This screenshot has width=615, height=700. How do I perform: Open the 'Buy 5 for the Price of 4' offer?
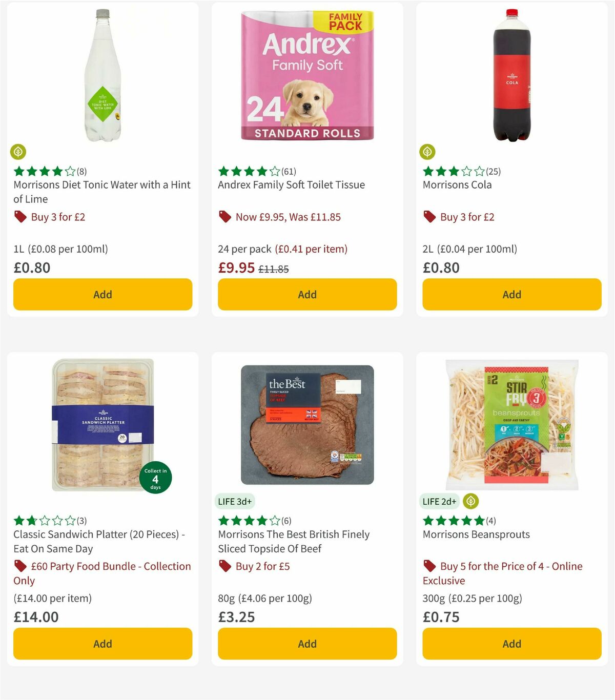(x=510, y=566)
